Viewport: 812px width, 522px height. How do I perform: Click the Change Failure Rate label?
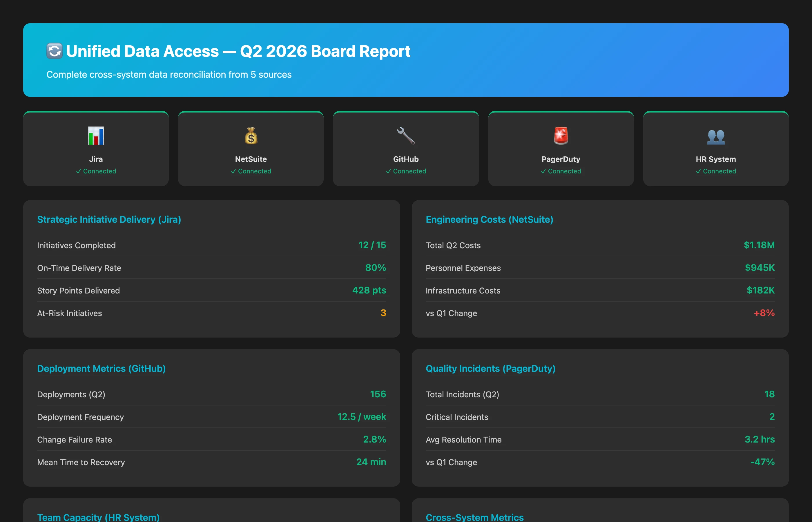coord(75,440)
